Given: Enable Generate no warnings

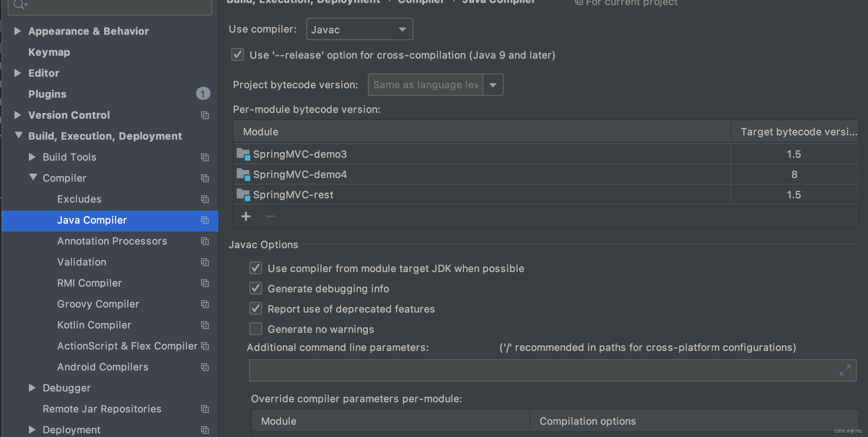Looking at the screenshot, I should pyautogui.click(x=255, y=328).
